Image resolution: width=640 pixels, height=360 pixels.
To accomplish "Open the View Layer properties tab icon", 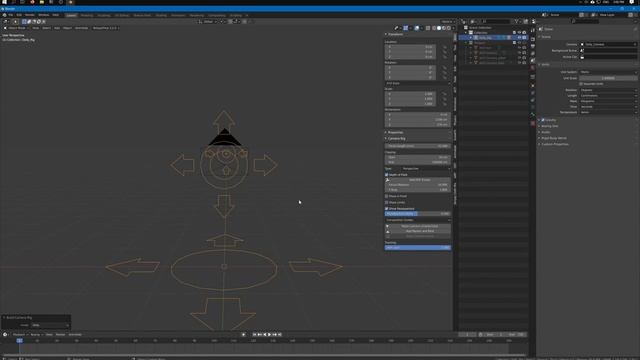I will pyautogui.click(x=533, y=53).
